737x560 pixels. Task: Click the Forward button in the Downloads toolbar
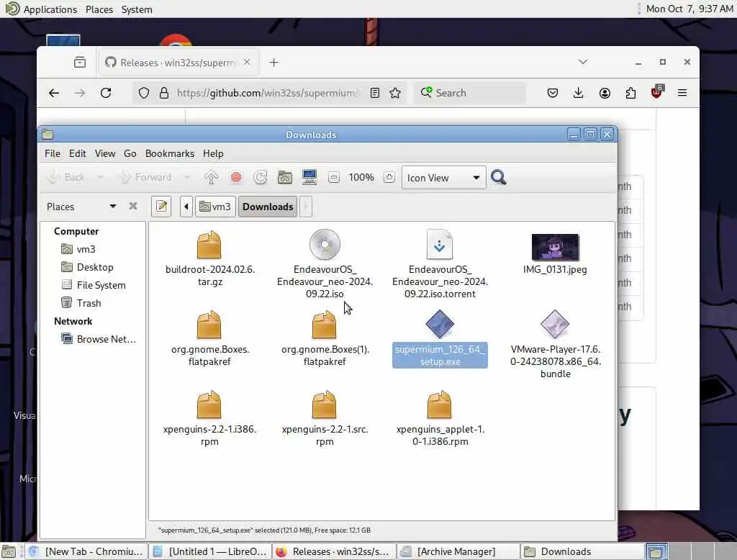[145, 177]
